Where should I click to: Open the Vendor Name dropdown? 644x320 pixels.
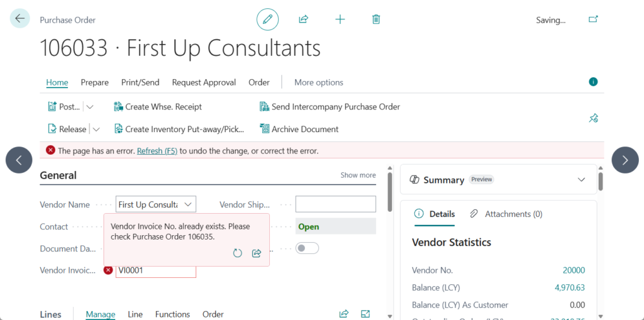(x=187, y=204)
